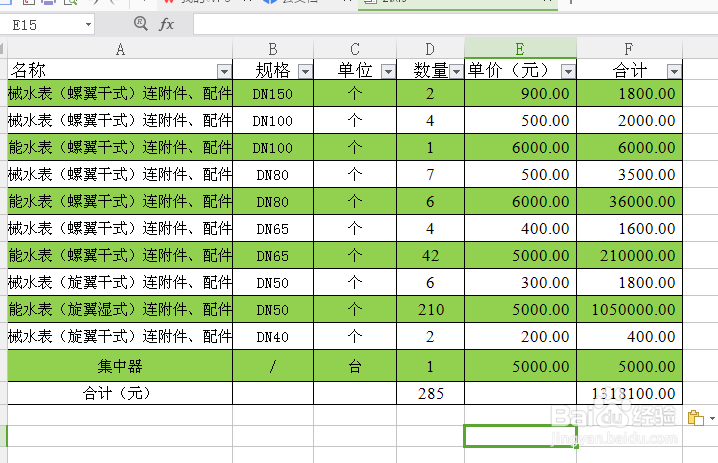The width and height of the screenshot is (718, 463).
Task: Select the 36000.00 total cell
Action: tap(629, 202)
